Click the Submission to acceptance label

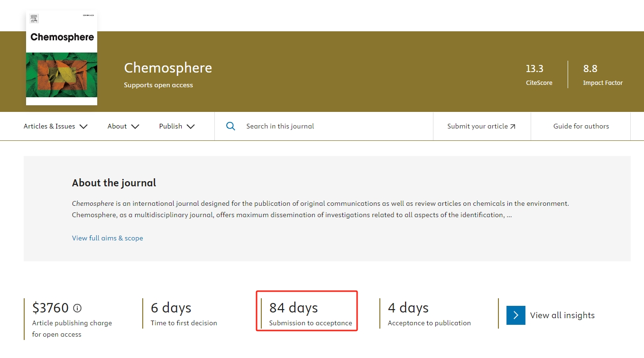click(311, 323)
